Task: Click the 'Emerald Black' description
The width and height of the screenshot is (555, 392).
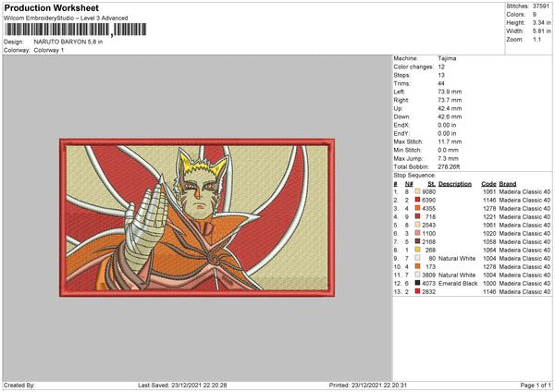Action: (458, 284)
